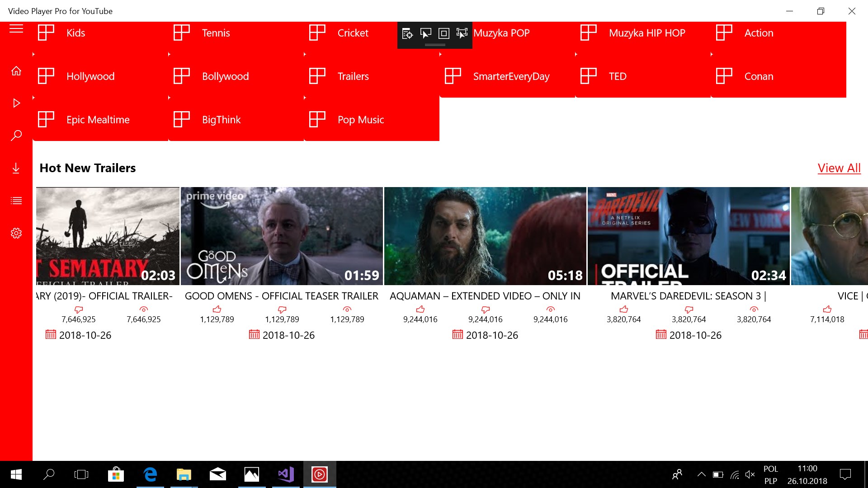Open the hamburger menu in sidebar
This screenshot has width=868, height=488.
16,29
